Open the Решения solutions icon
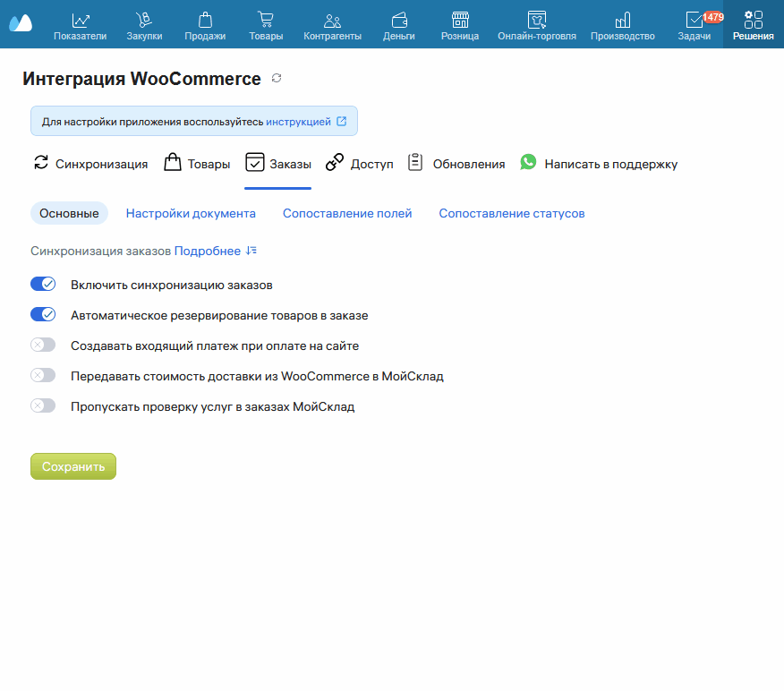Screen dimensions: 784x691 click(753, 20)
